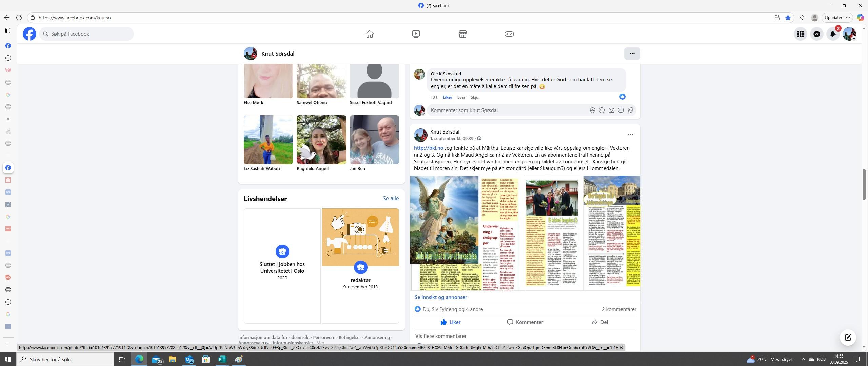Open three-dot options menu on the post
The width and height of the screenshot is (868, 366).
click(630, 135)
